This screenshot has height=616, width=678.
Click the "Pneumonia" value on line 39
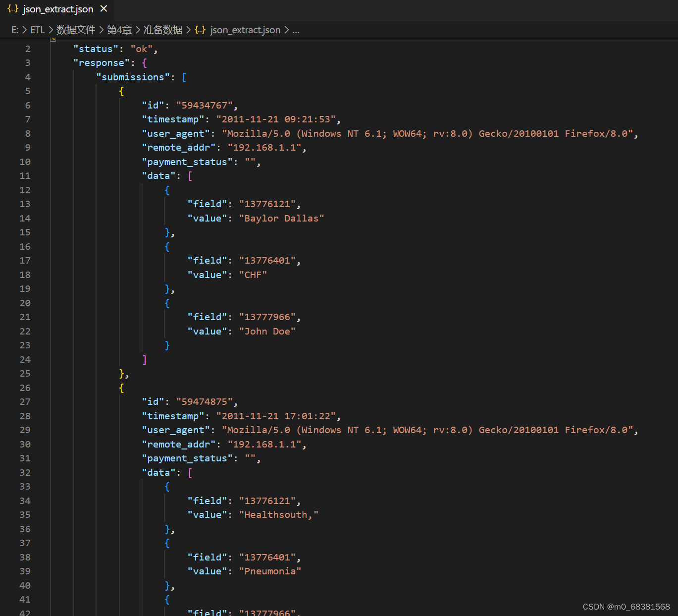tap(270, 571)
